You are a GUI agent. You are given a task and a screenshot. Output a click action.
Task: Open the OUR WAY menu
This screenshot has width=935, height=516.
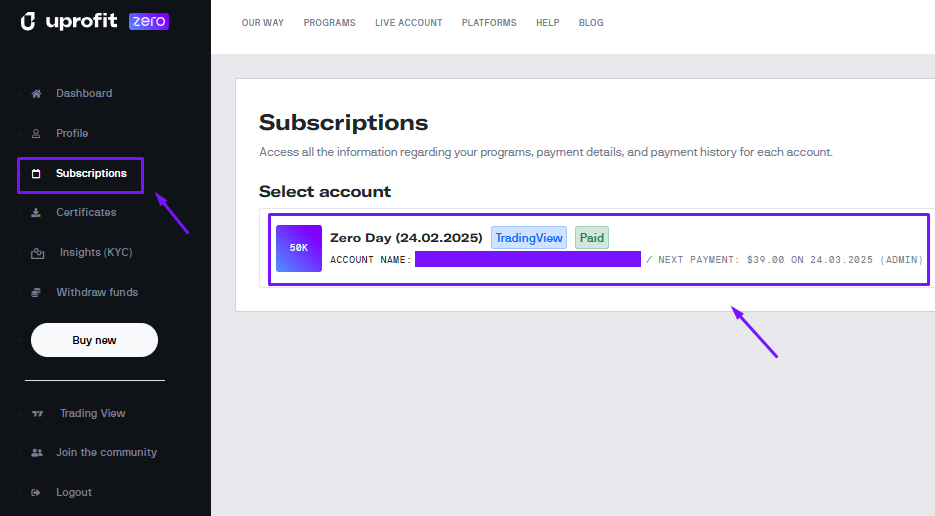coord(263,23)
